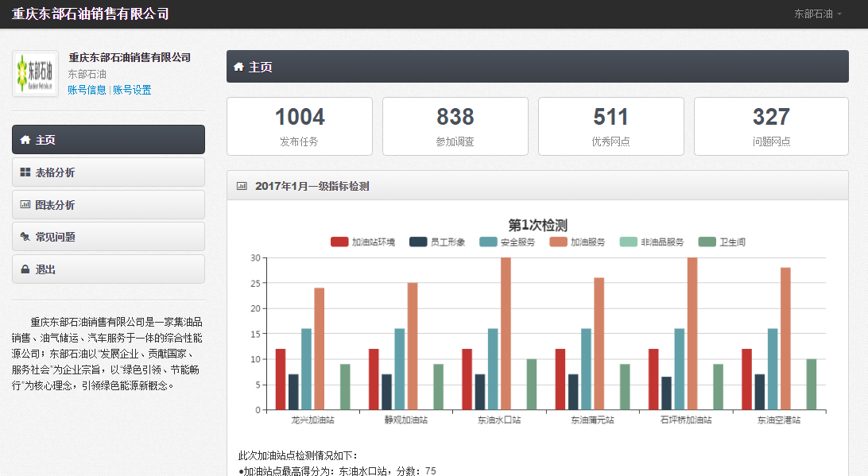Screen dimensions: 868x476
Task: Click the icon beside 常见问题
Action: pyautogui.click(x=25, y=237)
